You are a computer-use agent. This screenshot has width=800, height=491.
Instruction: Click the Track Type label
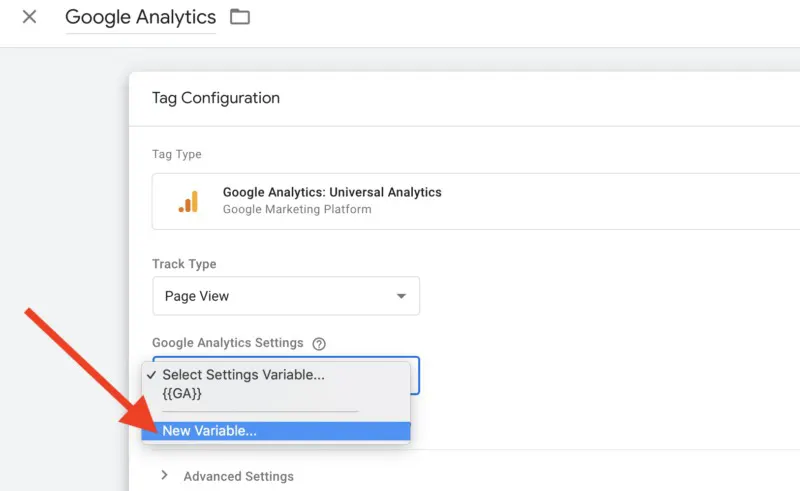click(x=184, y=264)
